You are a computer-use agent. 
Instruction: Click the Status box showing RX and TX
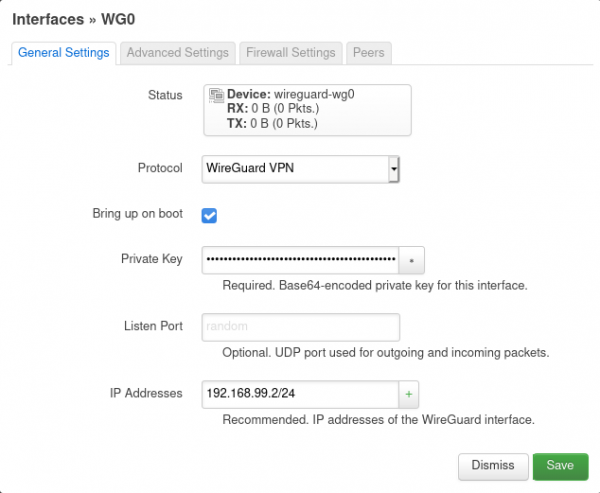(x=306, y=110)
